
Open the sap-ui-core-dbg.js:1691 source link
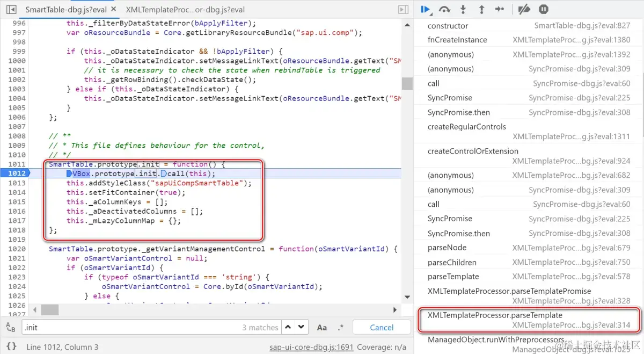(x=311, y=347)
